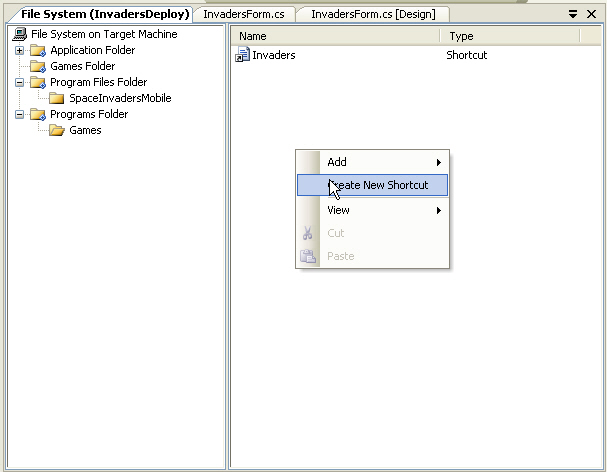Select the Invaders name in the list
The image size is (607, 472).
[x=274, y=55]
